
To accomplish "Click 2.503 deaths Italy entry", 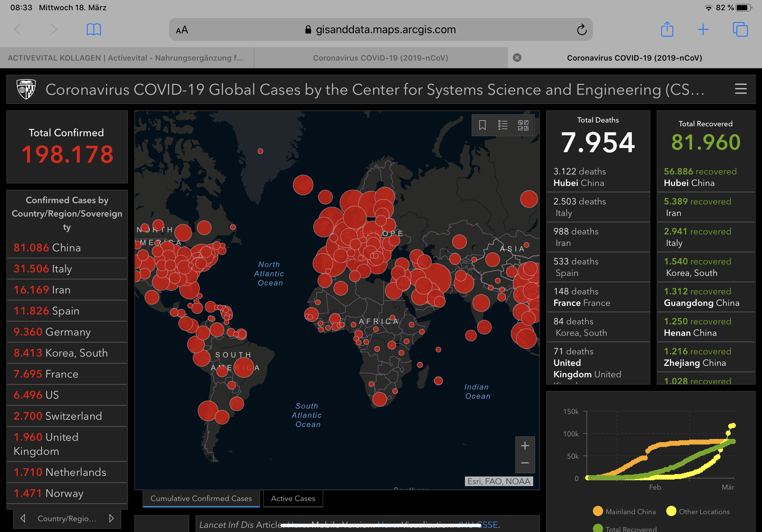I will (x=598, y=207).
